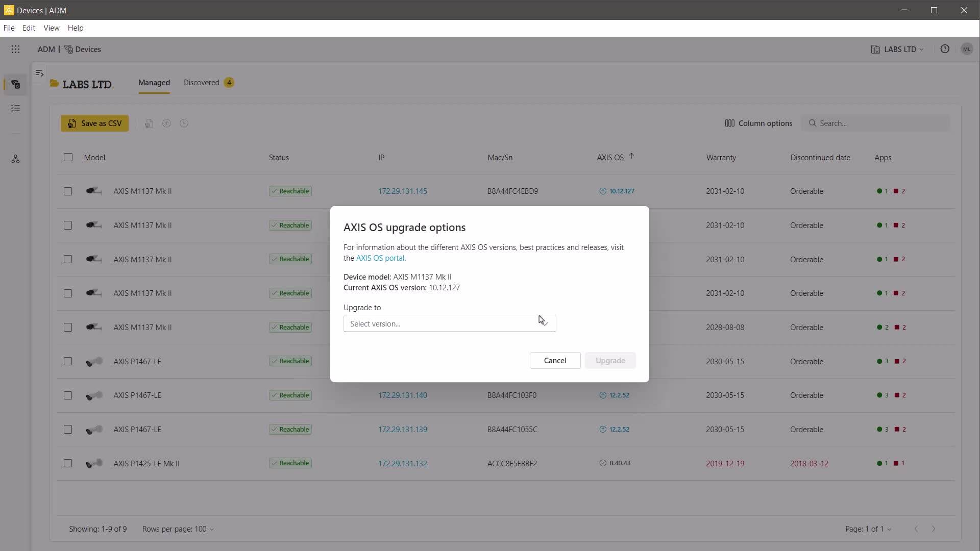Open the task list sidebar icon
This screenshot has width=980, height=551.
tap(15, 108)
